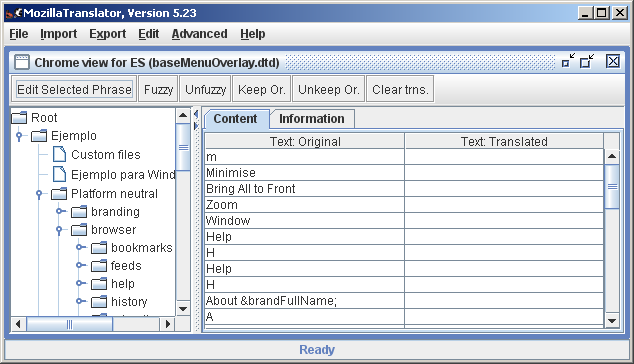
Task: Select the Window row
Action: coord(404,220)
